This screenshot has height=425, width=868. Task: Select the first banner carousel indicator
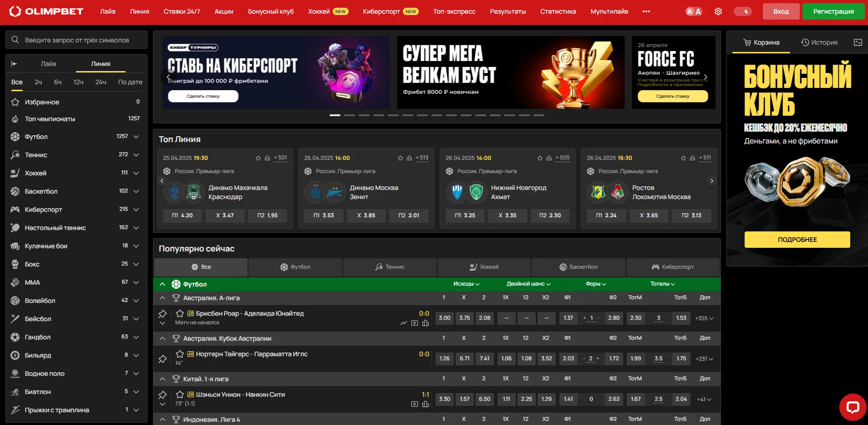coord(335,115)
